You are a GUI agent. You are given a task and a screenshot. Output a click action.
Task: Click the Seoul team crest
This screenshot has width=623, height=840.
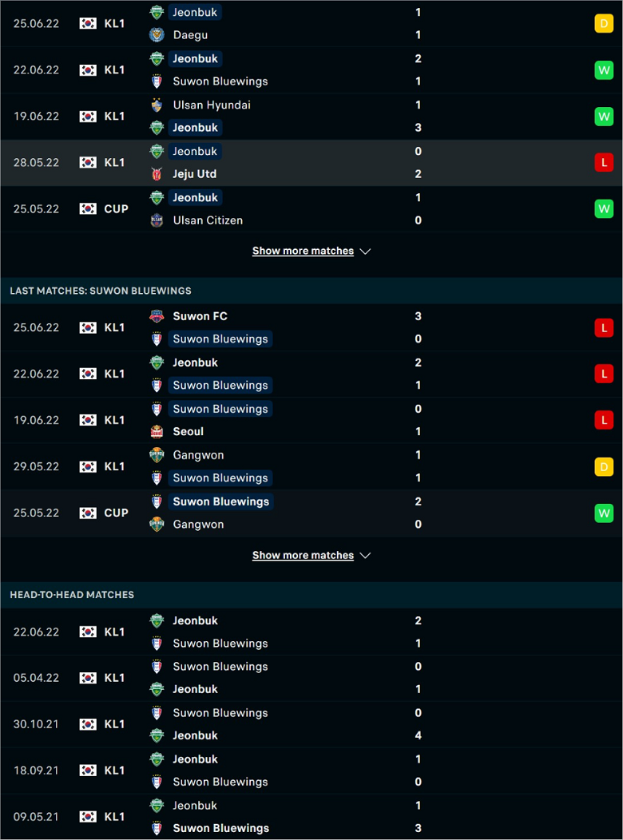point(157,431)
